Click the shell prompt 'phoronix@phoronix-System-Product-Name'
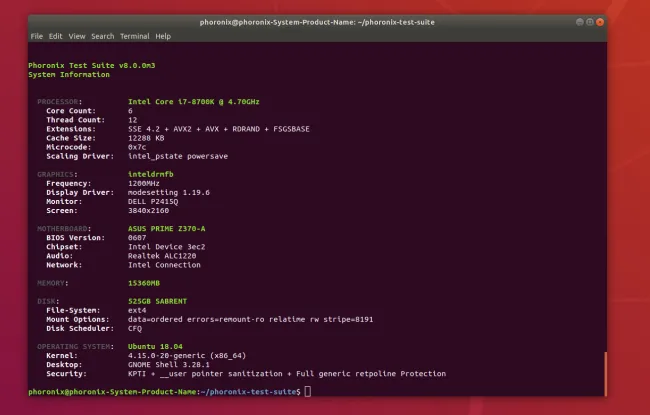 [112, 392]
